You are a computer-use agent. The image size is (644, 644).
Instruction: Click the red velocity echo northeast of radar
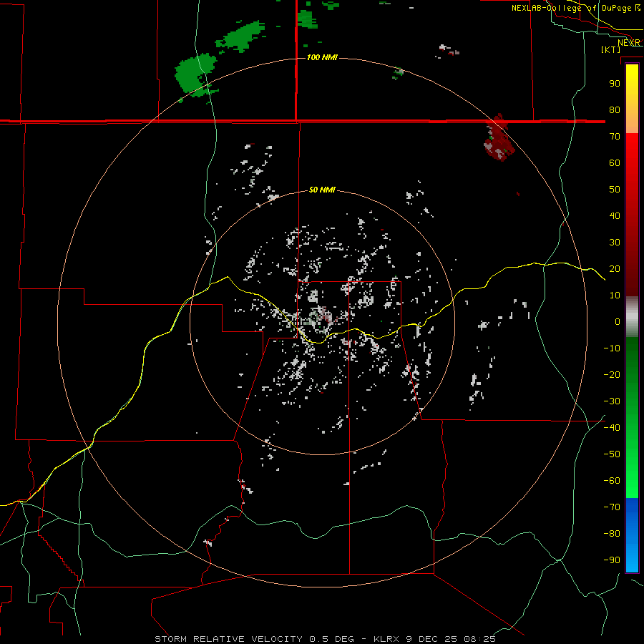499,138
